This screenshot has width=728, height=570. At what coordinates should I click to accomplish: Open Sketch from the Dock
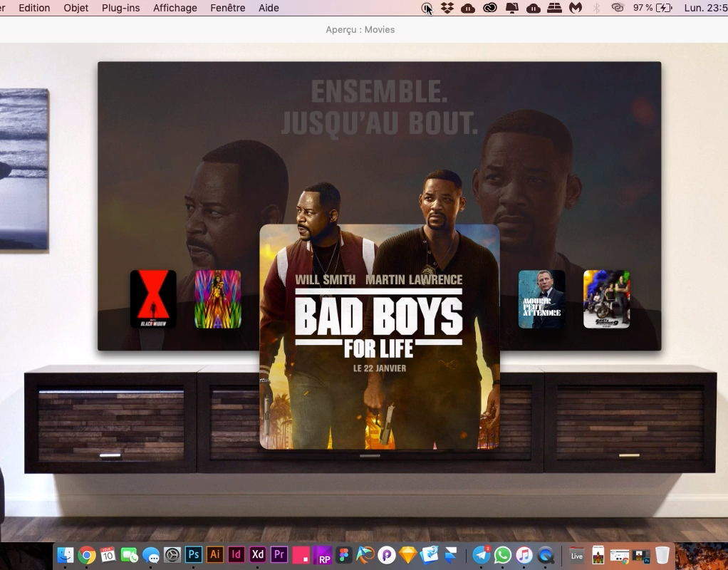coord(407,554)
